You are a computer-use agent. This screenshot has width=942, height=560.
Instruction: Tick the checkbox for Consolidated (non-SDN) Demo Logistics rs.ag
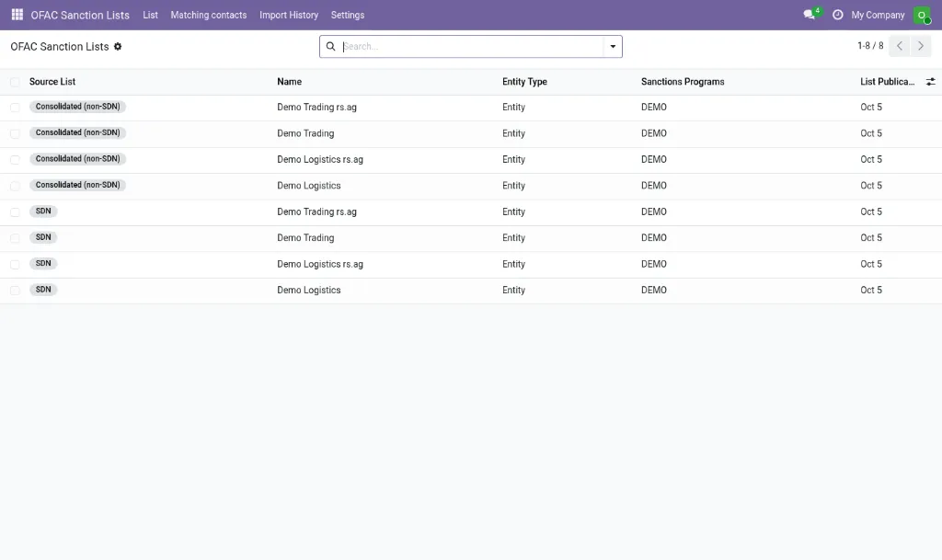coord(15,160)
